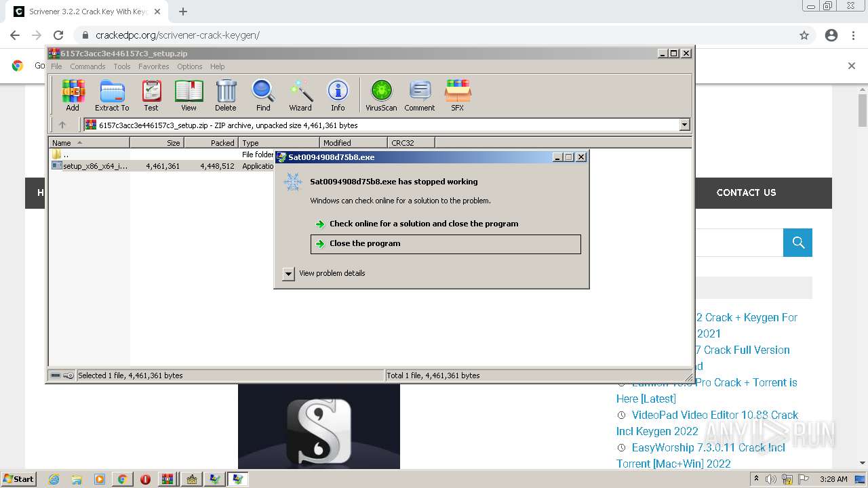Open Windows Explorer folder on taskbar
868x488 pixels.
pyautogui.click(x=77, y=479)
